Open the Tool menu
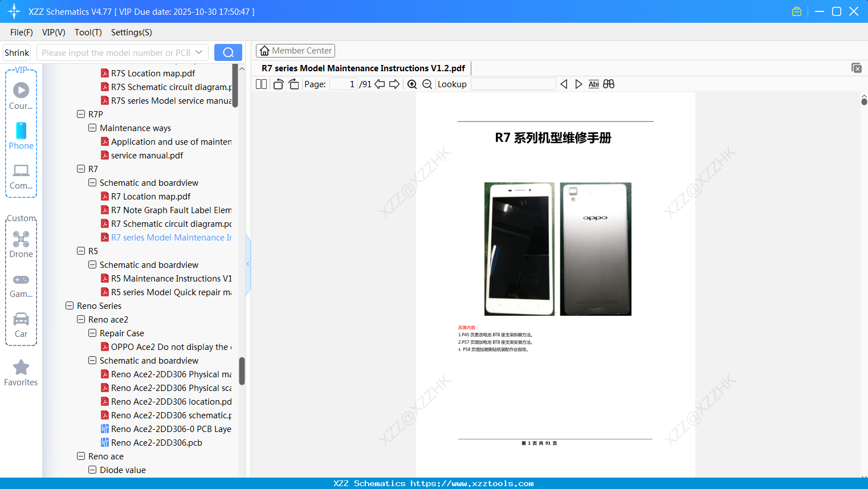The width and height of the screenshot is (868, 489). (x=88, y=32)
